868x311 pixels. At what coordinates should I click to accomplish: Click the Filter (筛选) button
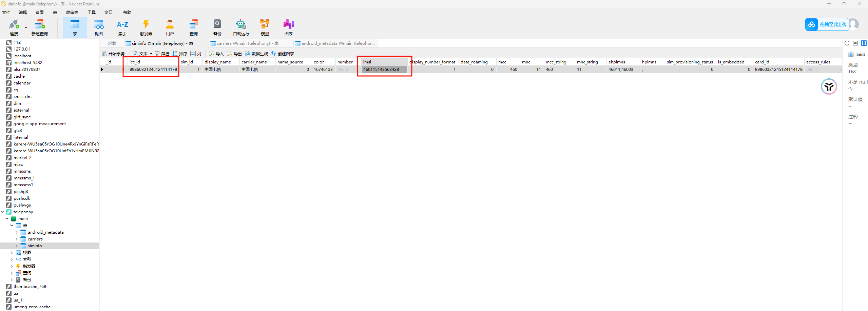pyautogui.click(x=162, y=54)
